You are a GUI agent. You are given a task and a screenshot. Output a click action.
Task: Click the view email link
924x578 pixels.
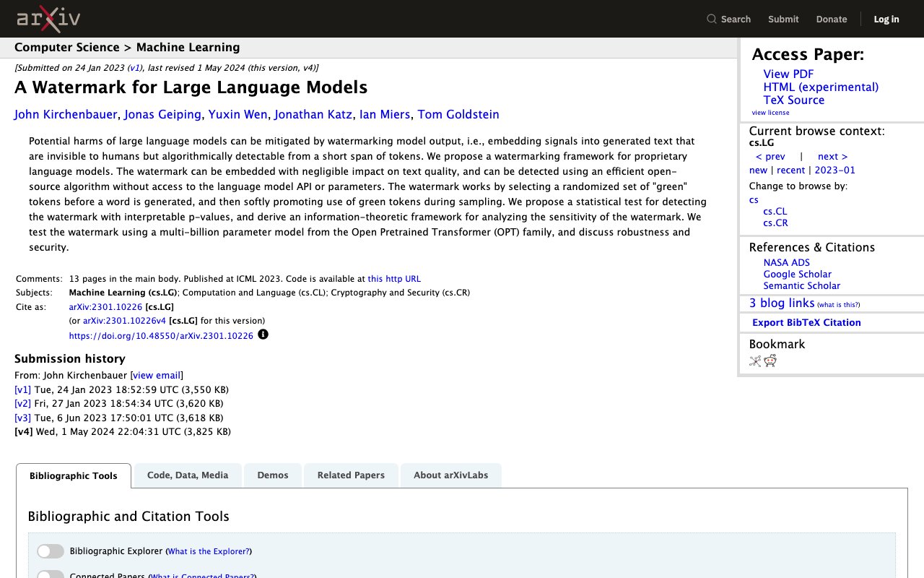(x=157, y=375)
